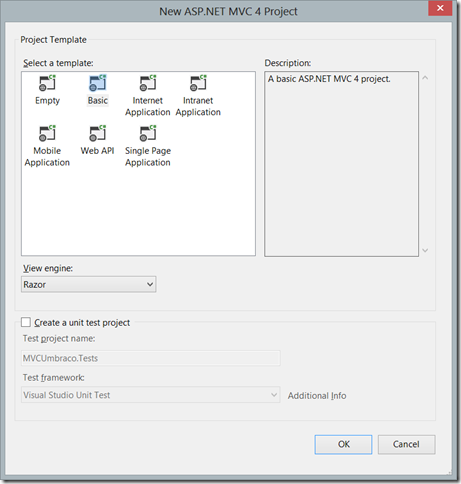Open the View engine Razor dropdown
The height and width of the screenshot is (484, 461).
89,284
